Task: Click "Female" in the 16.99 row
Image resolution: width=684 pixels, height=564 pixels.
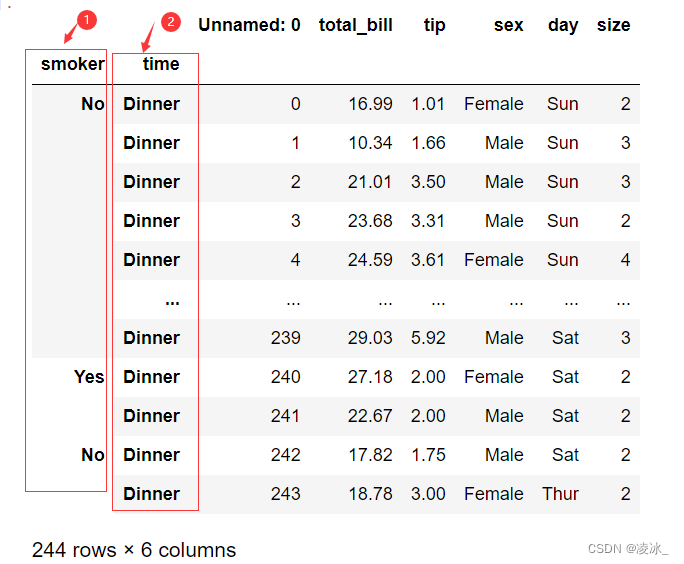Action: (493, 104)
